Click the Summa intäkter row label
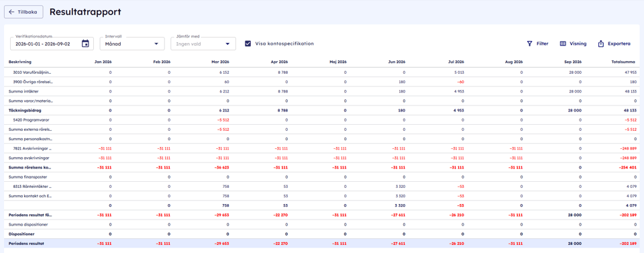644x253 pixels. pos(23,91)
